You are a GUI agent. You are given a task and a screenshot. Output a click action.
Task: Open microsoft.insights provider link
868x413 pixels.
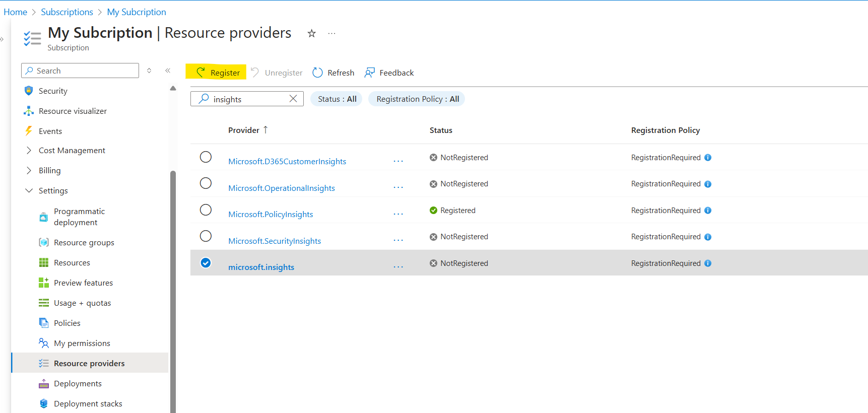pos(261,267)
